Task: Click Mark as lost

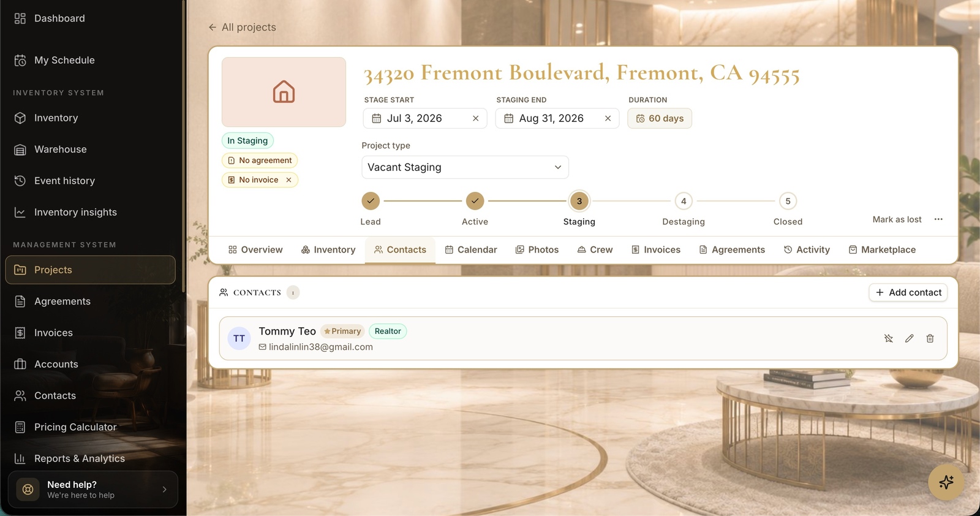Action: point(897,219)
